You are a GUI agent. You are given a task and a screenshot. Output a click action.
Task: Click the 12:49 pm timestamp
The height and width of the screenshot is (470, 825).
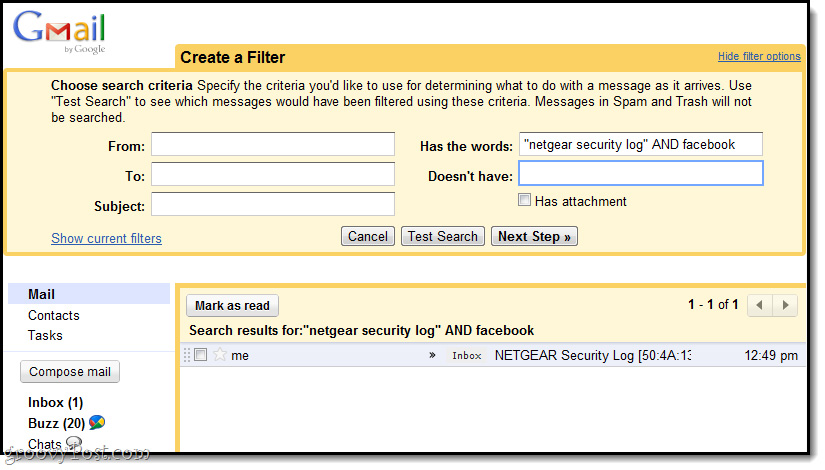point(771,355)
